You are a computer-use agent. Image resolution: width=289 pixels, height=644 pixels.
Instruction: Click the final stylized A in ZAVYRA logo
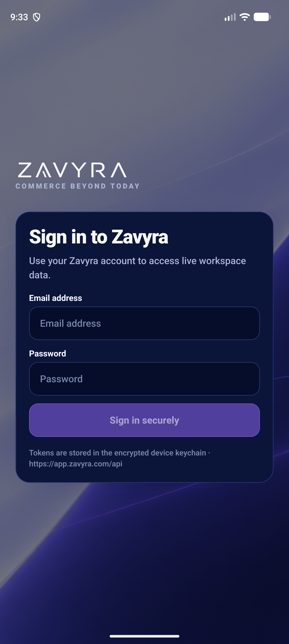click(119, 170)
